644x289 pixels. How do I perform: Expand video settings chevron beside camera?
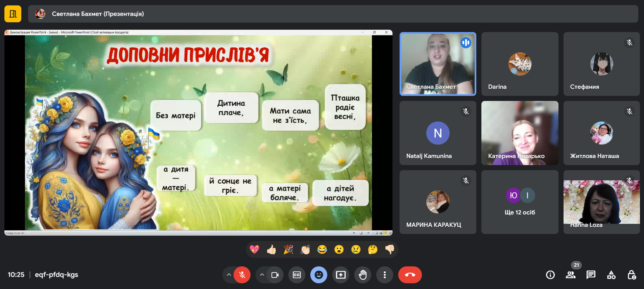(x=262, y=275)
